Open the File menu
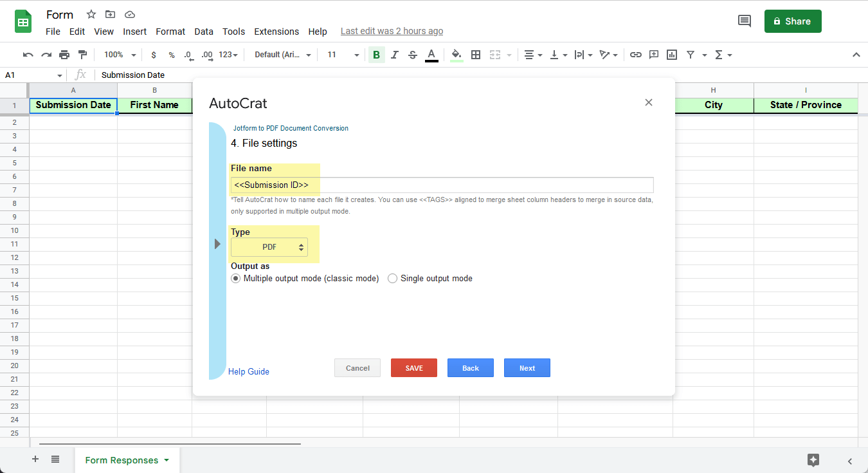The width and height of the screenshot is (868, 473). pyautogui.click(x=53, y=32)
